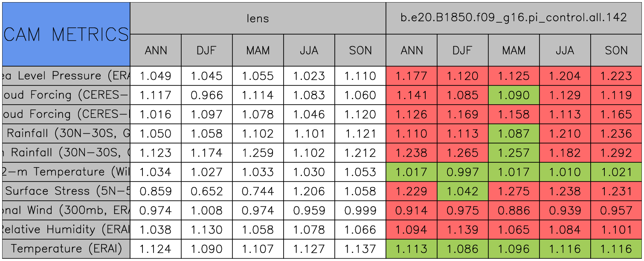Click the cell with value 0.652

207,191
